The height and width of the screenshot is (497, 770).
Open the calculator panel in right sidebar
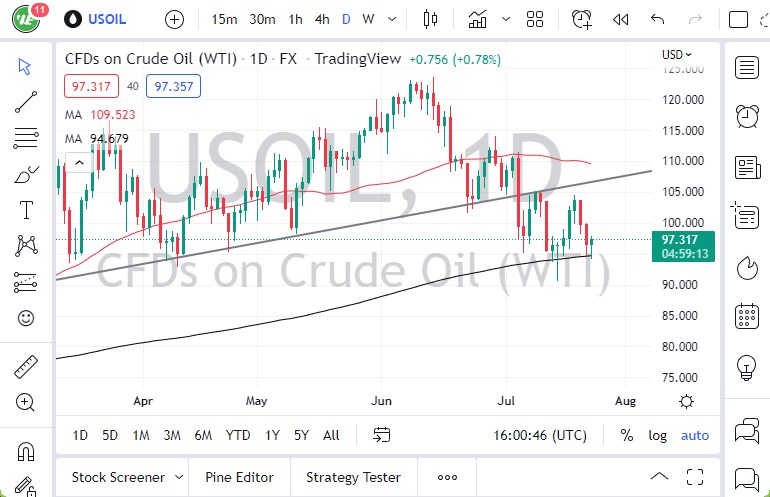click(745, 317)
